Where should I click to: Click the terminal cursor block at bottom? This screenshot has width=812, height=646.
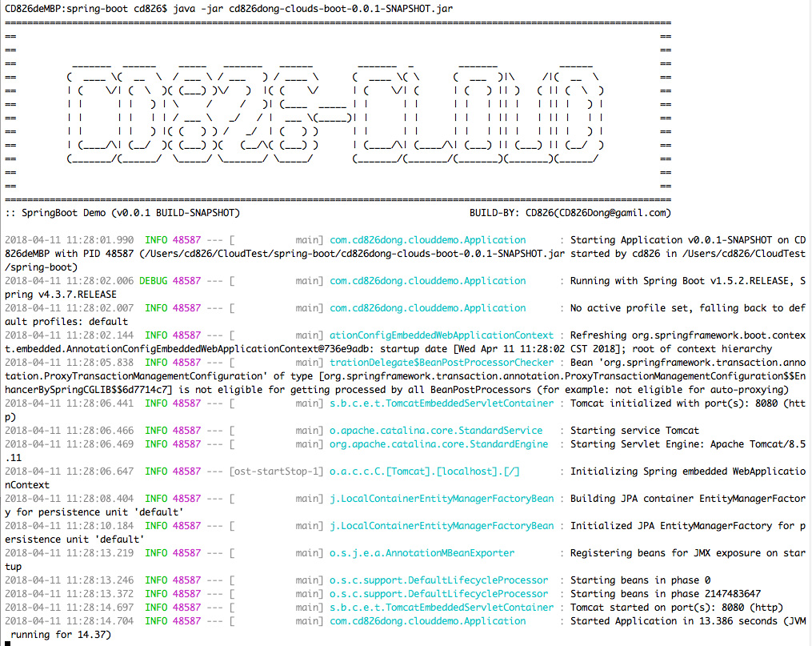tap(8, 642)
